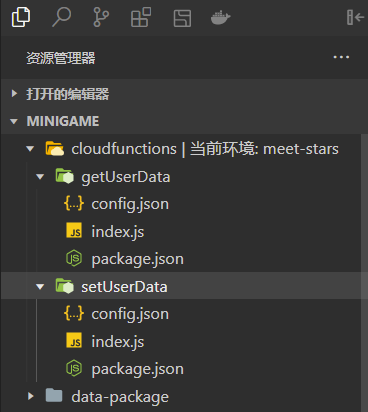Open the Extensions blocks icon
Viewport: 368px width, 412px height.
[x=141, y=17]
